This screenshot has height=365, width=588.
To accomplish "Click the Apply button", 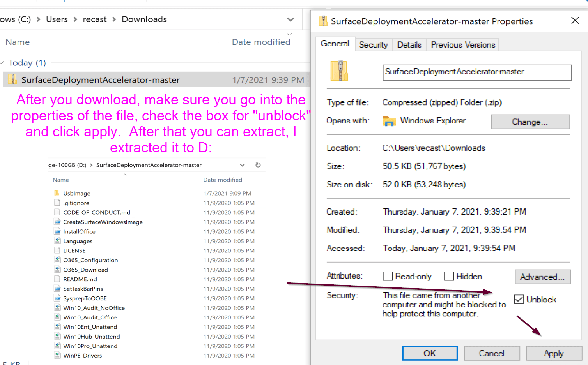I will [x=553, y=353].
